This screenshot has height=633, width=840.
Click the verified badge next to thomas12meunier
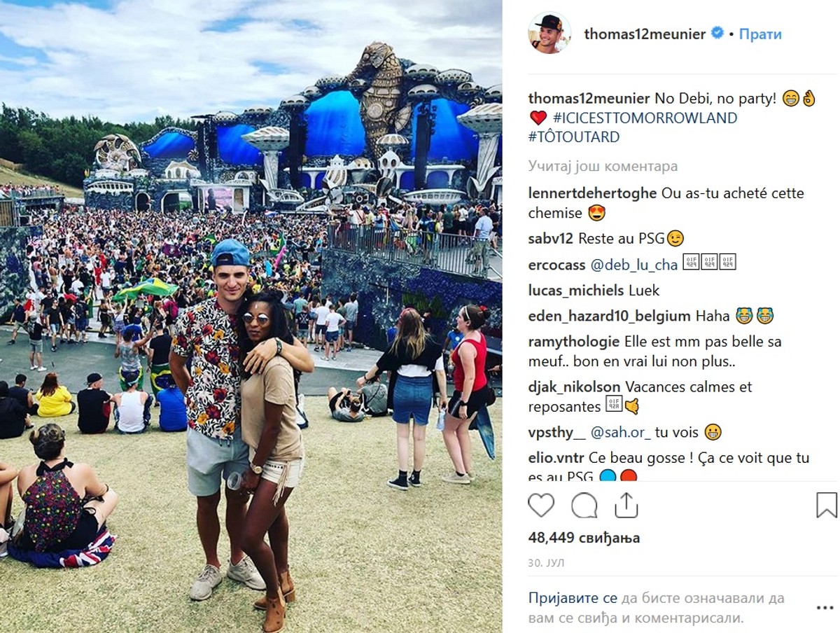[717, 34]
